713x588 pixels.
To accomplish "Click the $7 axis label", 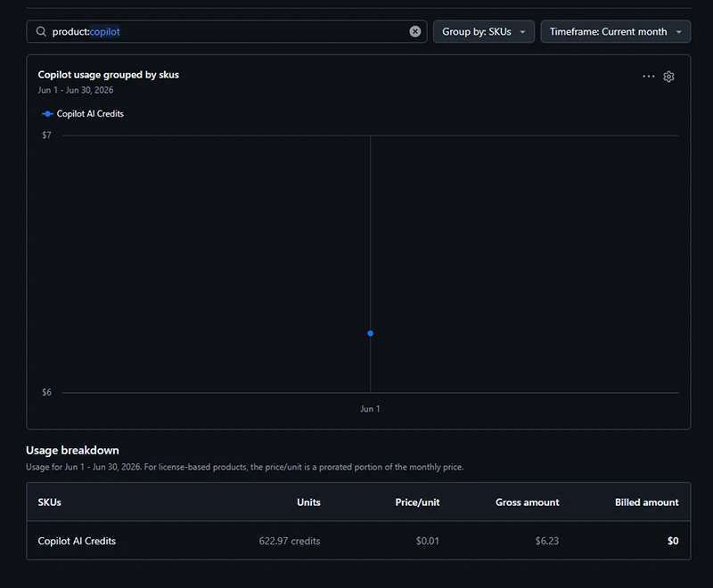I will tap(47, 135).
